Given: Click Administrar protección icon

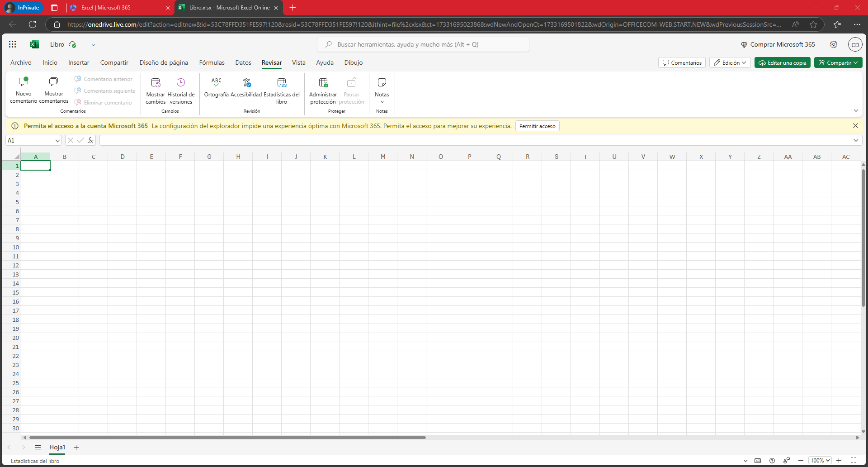Looking at the screenshot, I should click(323, 83).
